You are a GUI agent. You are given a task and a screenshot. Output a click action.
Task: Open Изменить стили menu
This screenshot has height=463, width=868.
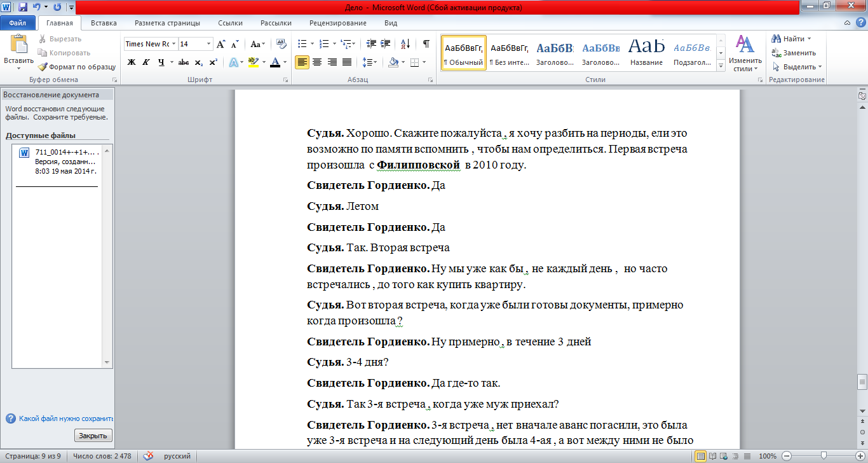(x=745, y=53)
